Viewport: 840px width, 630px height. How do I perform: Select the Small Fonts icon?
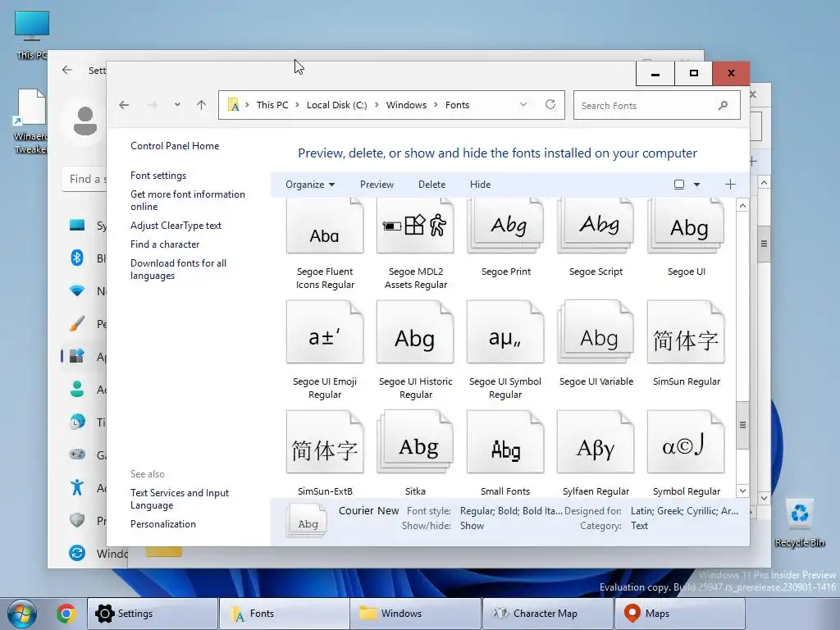point(505,442)
